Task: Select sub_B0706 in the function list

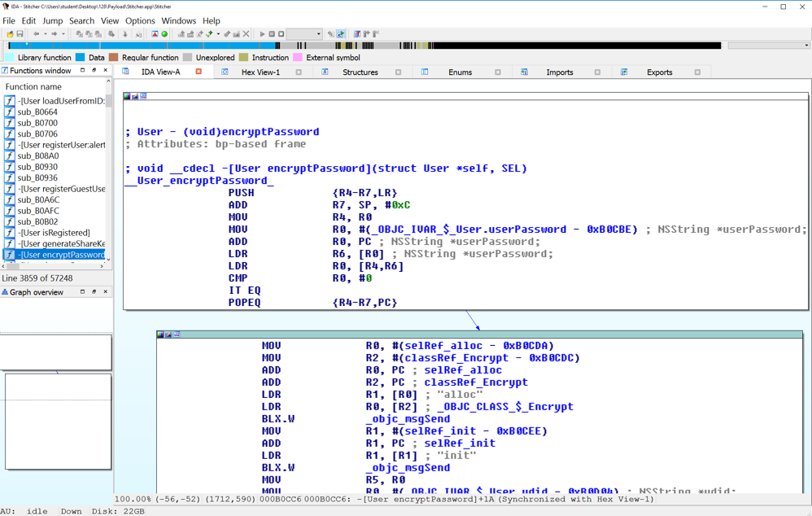Action: pos(37,133)
